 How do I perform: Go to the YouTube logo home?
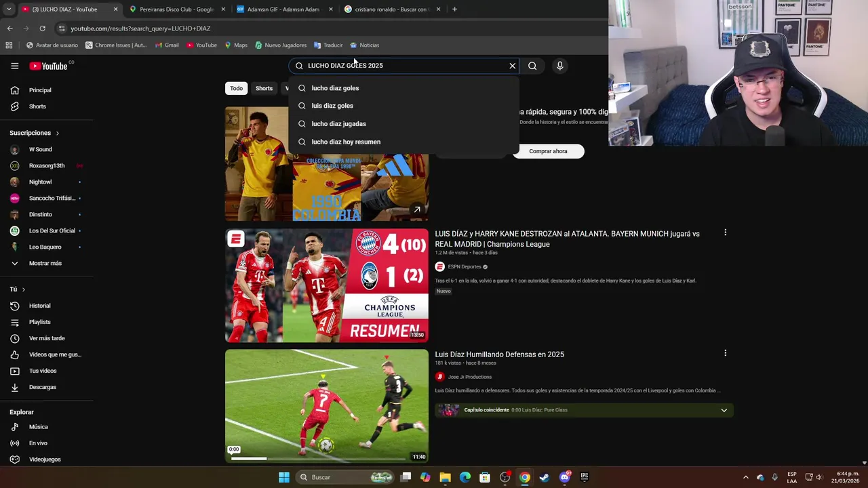point(48,66)
